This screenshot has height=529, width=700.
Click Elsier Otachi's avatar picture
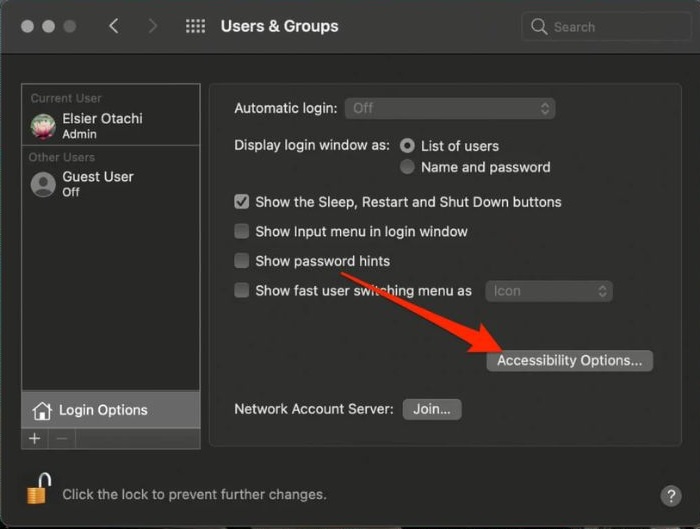(x=43, y=126)
